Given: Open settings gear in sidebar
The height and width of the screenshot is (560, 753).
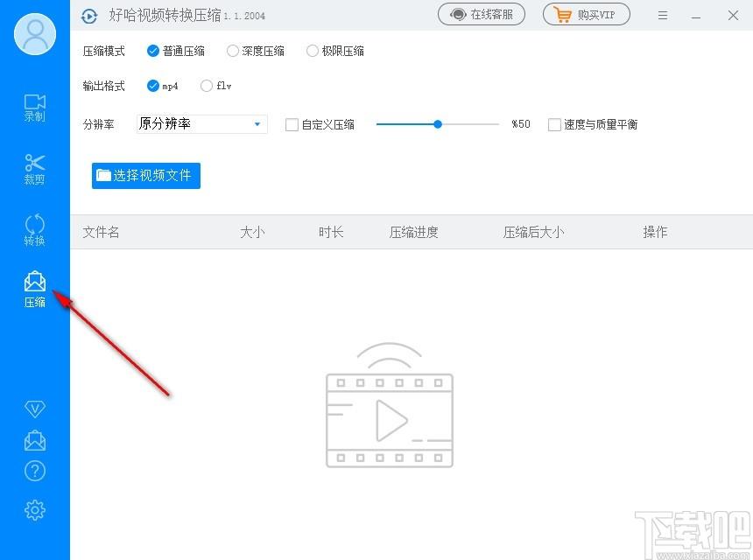Looking at the screenshot, I should [x=34, y=510].
